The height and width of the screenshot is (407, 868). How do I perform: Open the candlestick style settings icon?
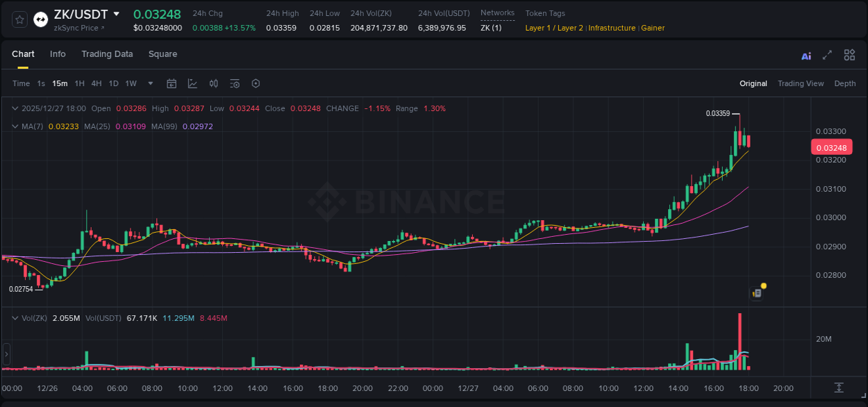213,83
